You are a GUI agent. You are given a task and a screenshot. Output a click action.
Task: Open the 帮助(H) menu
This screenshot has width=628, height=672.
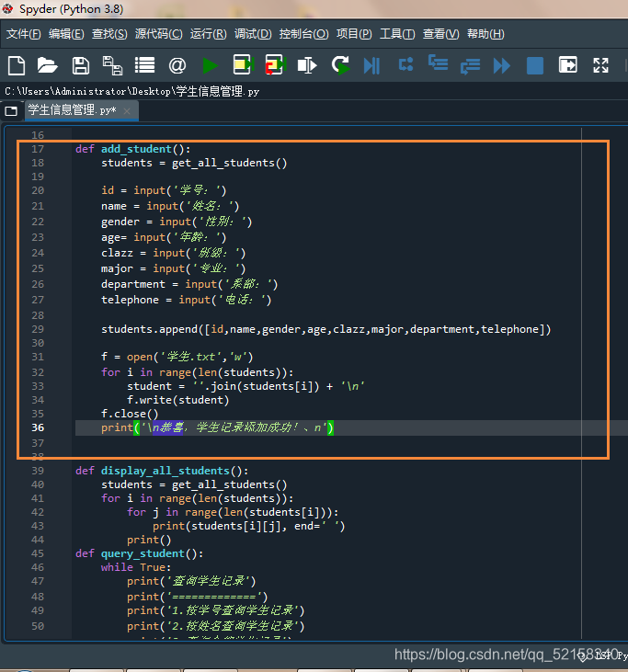[x=485, y=34]
